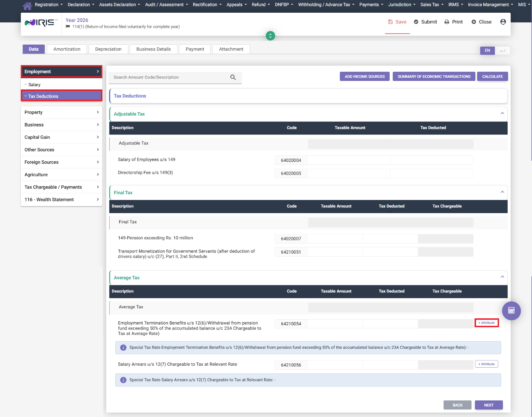The image size is (532, 417).
Task: Open the Data tab
Action: [x=34, y=49]
